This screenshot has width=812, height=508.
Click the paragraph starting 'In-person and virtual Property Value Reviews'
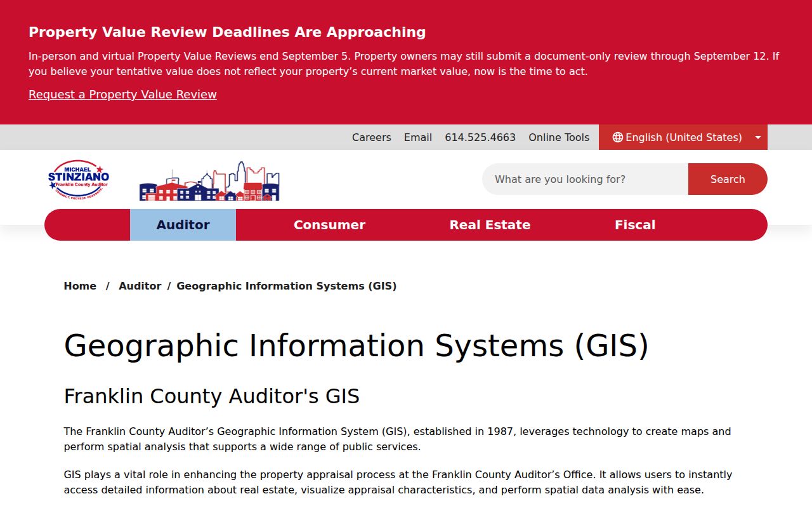point(404,63)
